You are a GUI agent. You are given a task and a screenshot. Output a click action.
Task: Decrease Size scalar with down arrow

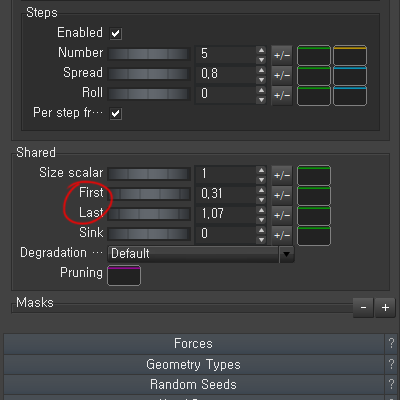[x=261, y=179]
